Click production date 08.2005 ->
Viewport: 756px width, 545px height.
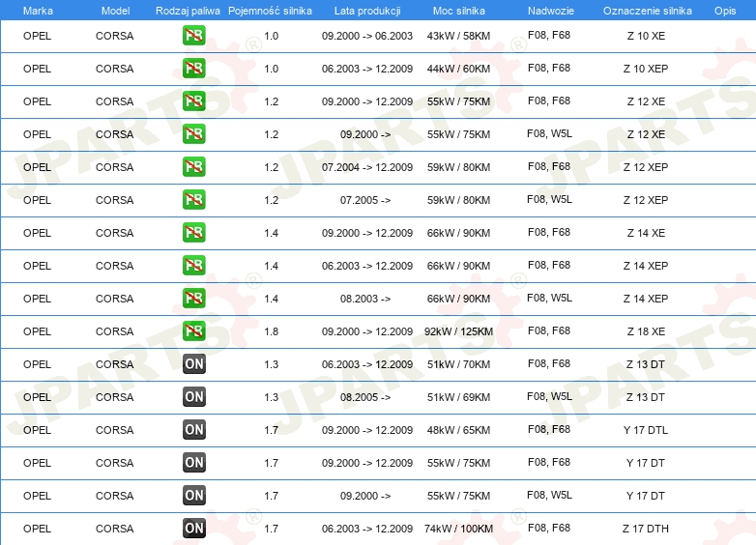pos(365,397)
